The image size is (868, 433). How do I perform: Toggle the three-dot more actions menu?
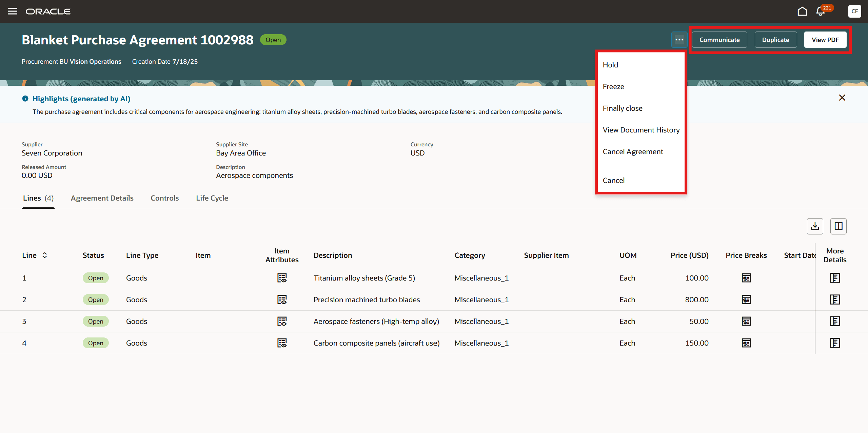coord(679,40)
